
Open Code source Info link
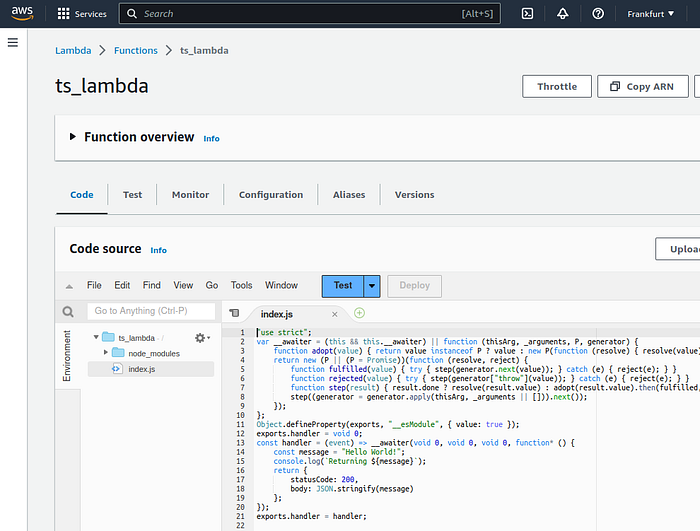click(158, 251)
